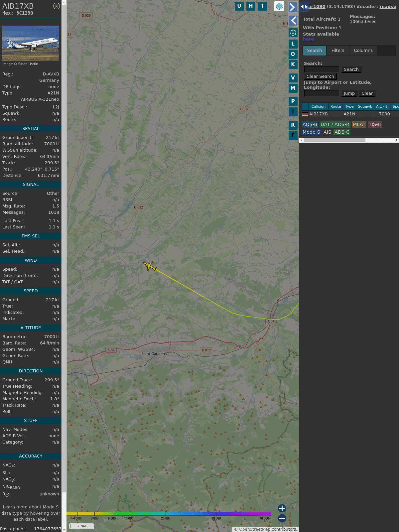Sort table by Alt. (ft) column
Image resolution: width=399 pixels, height=532 pixels.
(x=382, y=106)
